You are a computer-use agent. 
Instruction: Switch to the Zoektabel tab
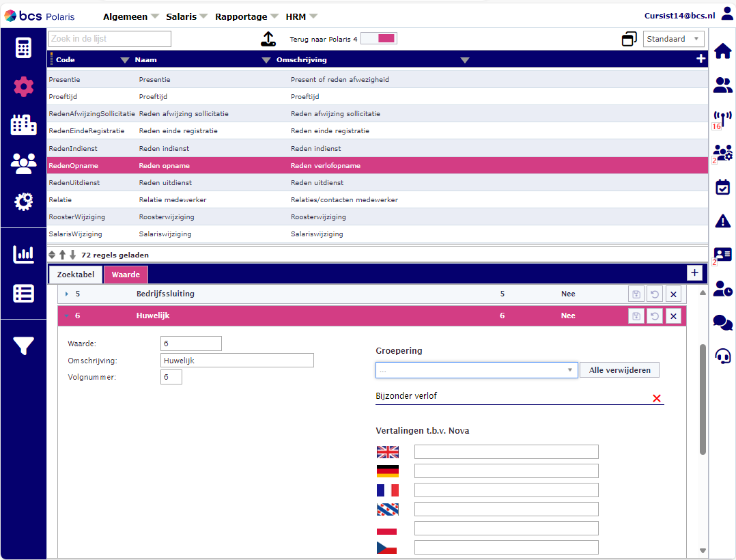click(76, 275)
